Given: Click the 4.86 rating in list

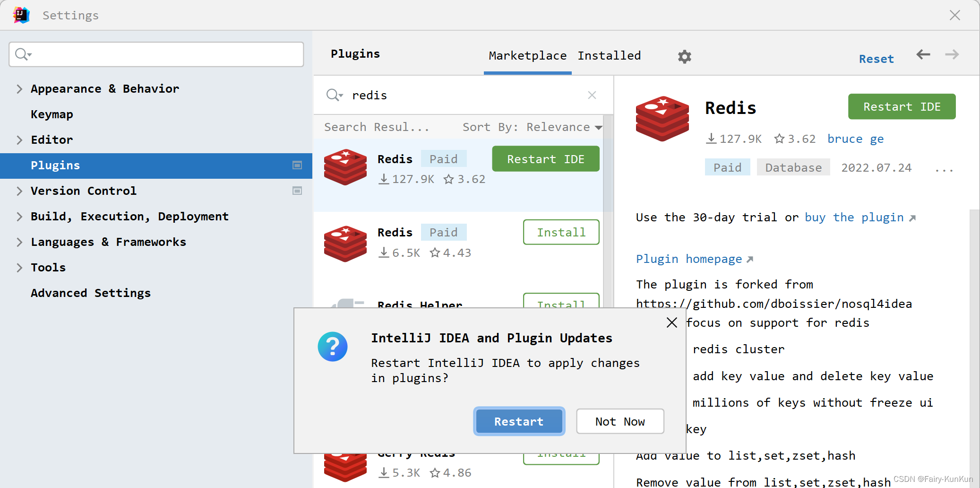Looking at the screenshot, I should tap(450, 473).
